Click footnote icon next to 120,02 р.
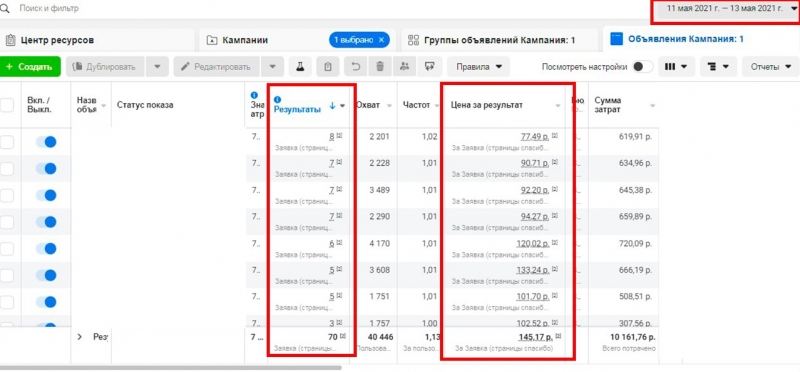Viewport: 800px width, 372px height. (555, 243)
